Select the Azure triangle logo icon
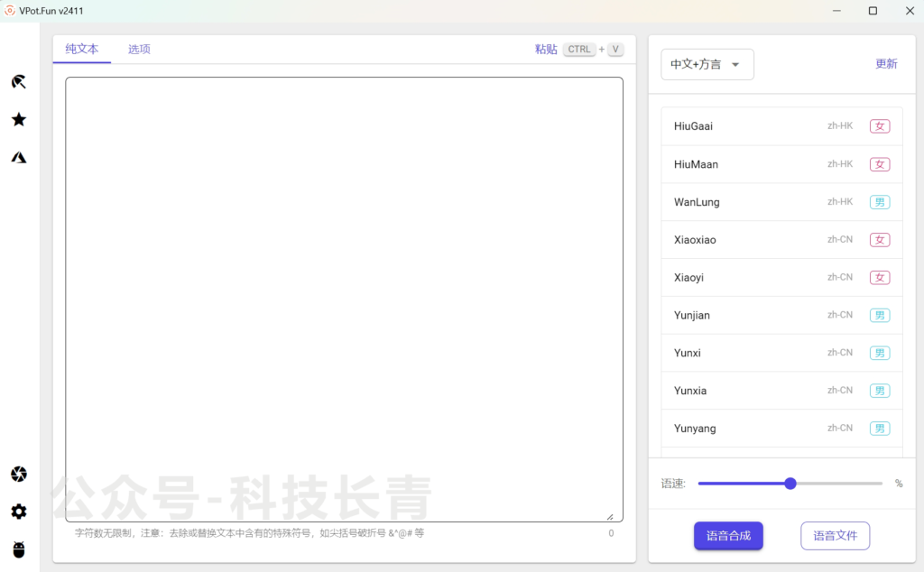Viewport: 924px width, 572px height. click(18, 158)
